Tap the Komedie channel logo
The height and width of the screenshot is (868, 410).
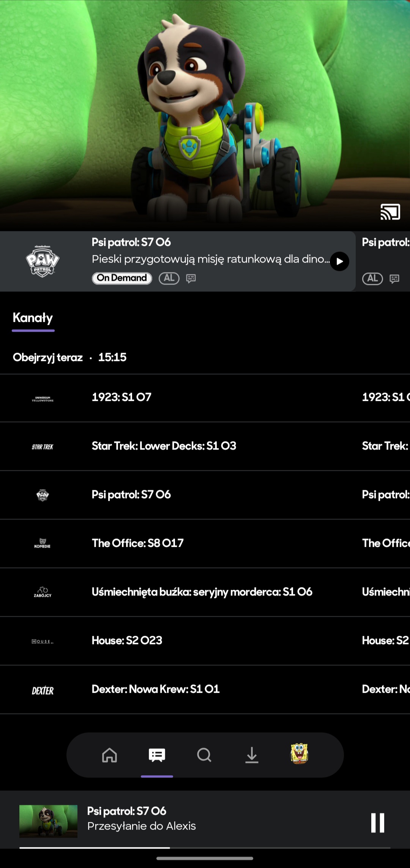pyautogui.click(x=43, y=543)
